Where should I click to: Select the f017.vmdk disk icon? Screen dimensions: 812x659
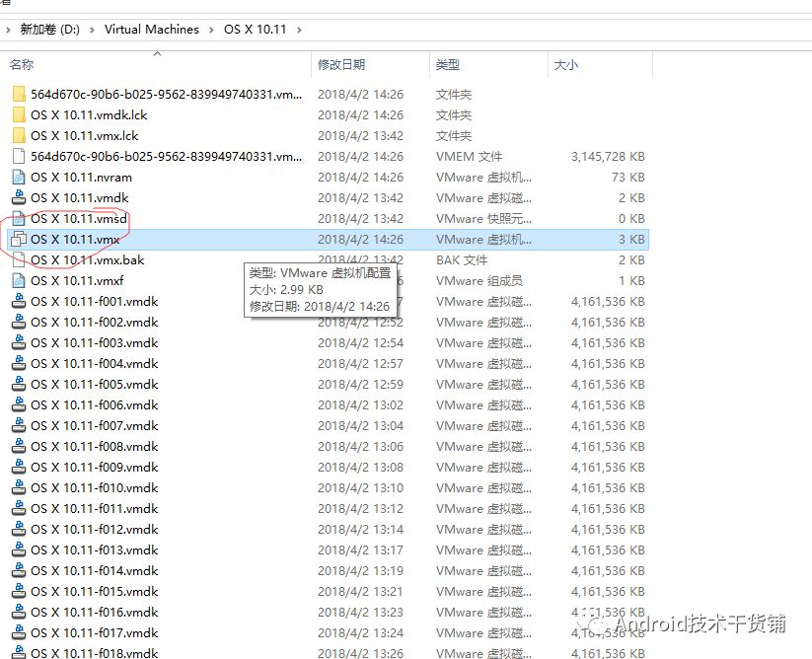click(19, 632)
